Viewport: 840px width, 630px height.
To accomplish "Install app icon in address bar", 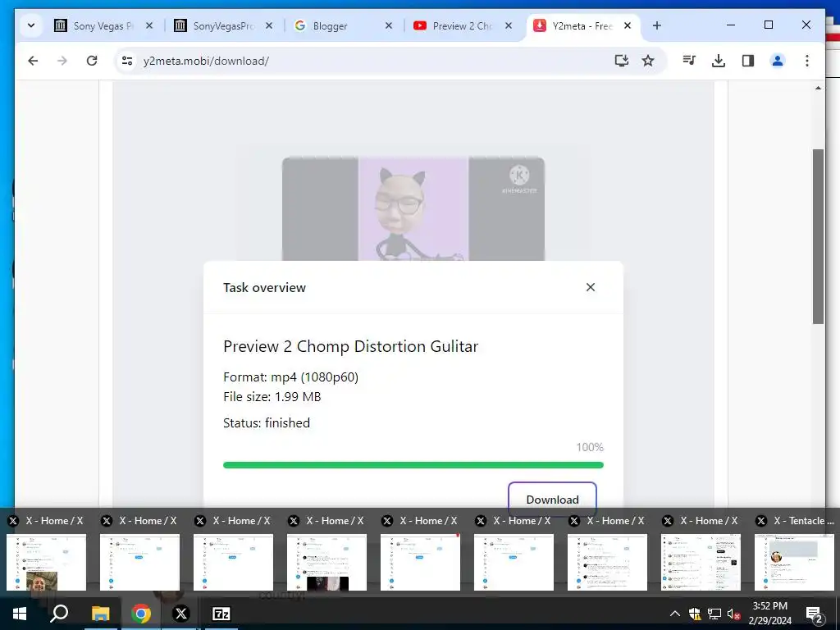I will [622, 61].
